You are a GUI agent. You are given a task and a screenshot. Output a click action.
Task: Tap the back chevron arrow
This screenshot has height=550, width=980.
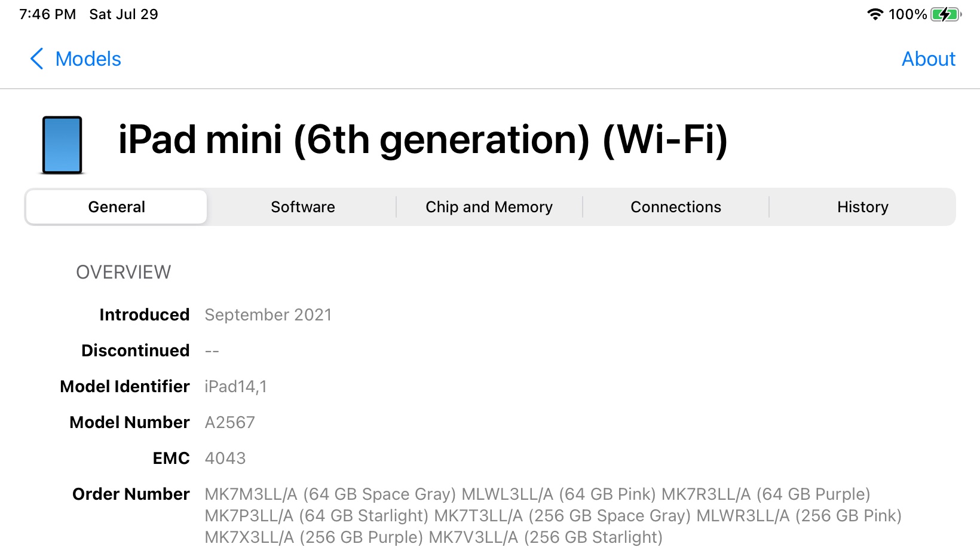tap(36, 59)
